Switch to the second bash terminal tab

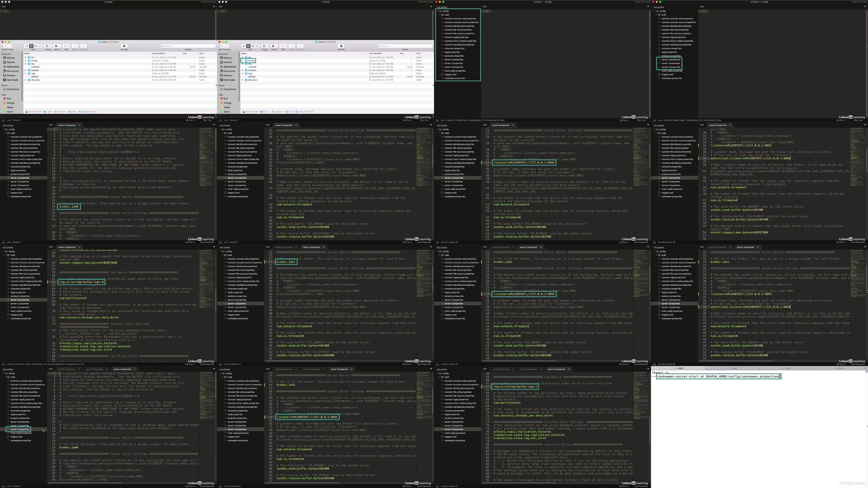(733, 368)
